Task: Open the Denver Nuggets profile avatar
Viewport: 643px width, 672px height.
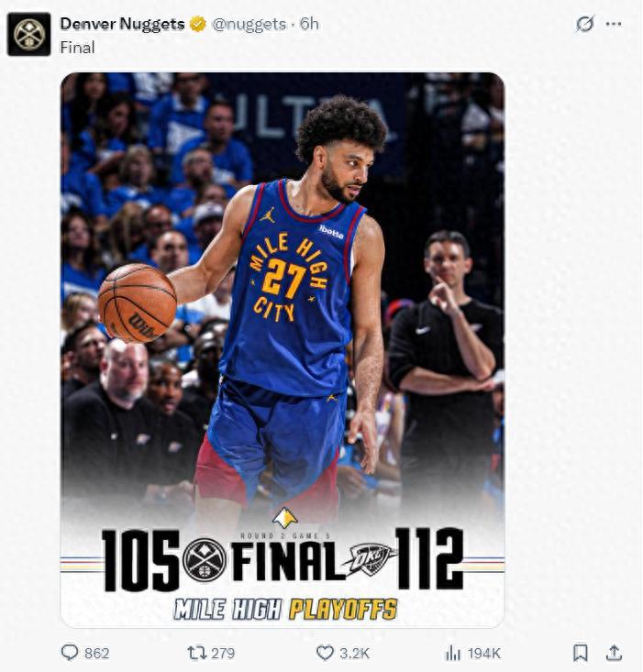Action: pos(28,34)
